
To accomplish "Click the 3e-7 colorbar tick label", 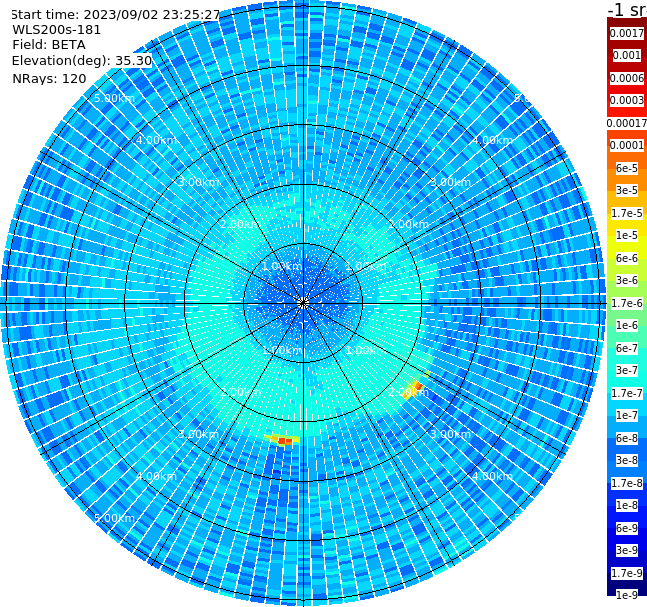I will (x=626, y=370).
